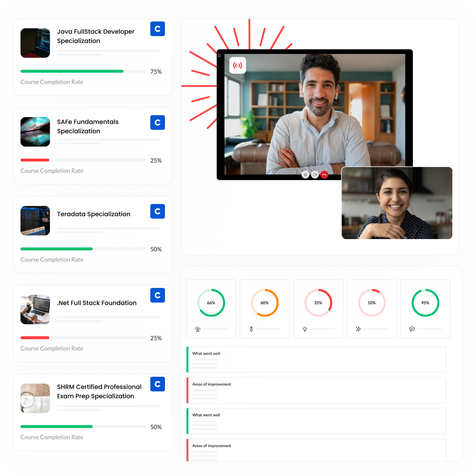
Task: Click the Java FullStack 75% progress bar
Action: click(83, 71)
